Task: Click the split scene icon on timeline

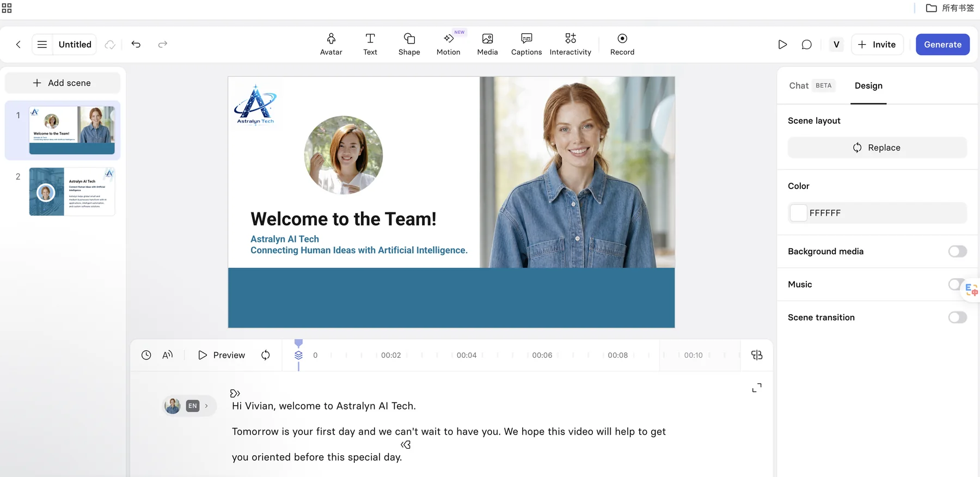Action: tap(757, 355)
